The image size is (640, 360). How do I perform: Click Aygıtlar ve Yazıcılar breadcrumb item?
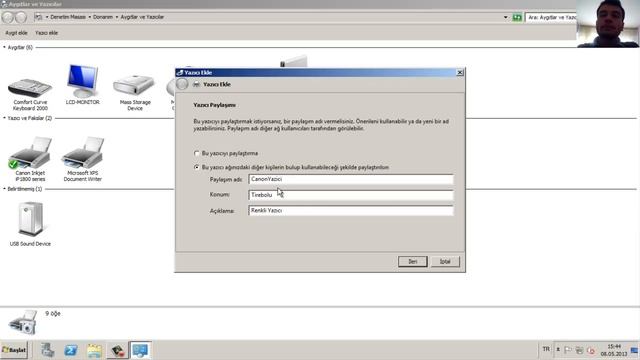point(142,17)
